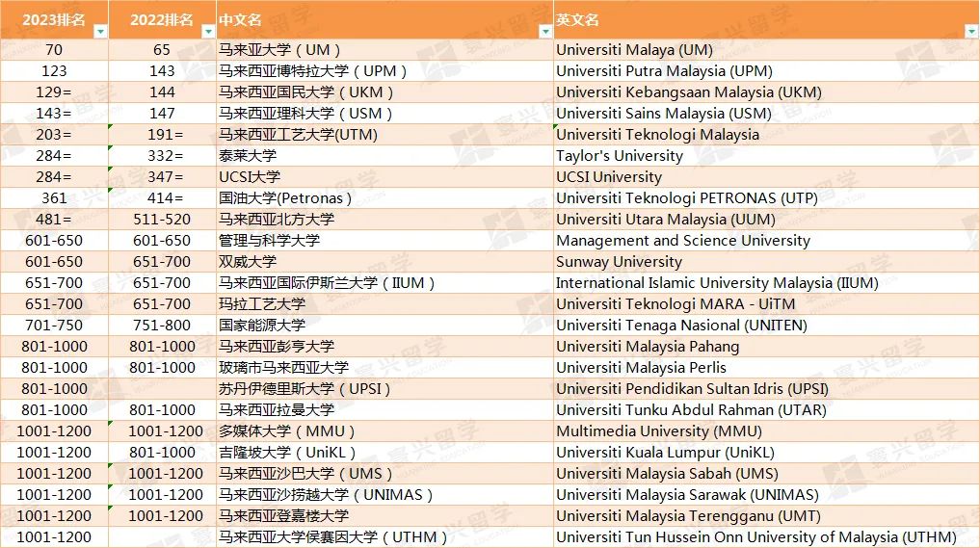Select the cell 泰莱大学

tap(385, 156)
